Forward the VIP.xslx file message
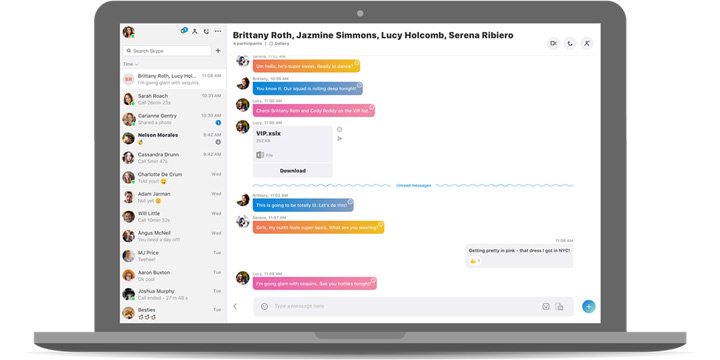This screenshot has height=360, width=720. click(340, 139)
